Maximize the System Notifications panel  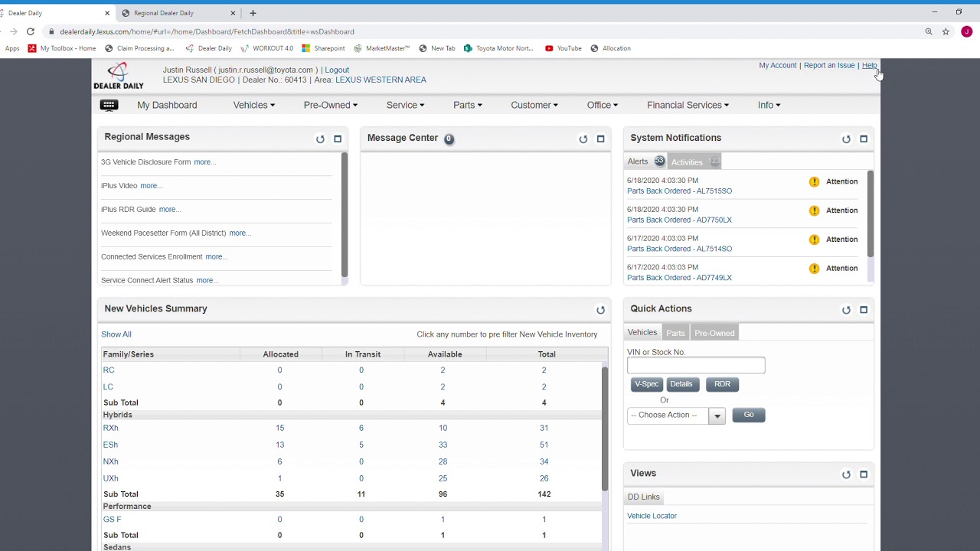pyautogui.click(x=864, y=139)
